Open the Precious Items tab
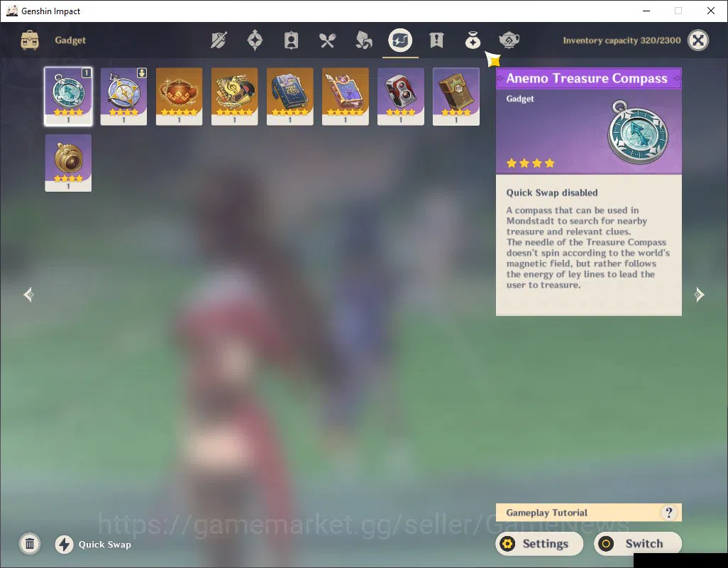 pyautogui.click(x=473, y=40)
